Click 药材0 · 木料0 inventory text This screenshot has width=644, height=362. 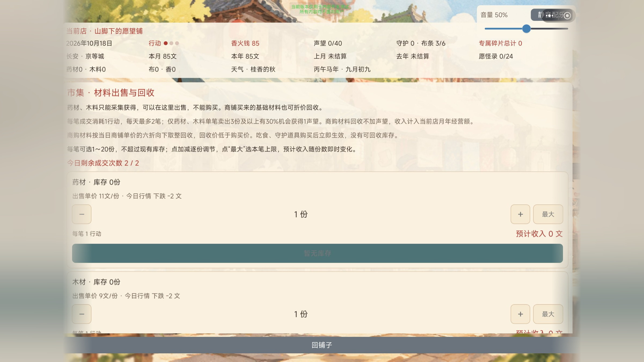click(x=86, y=69)
